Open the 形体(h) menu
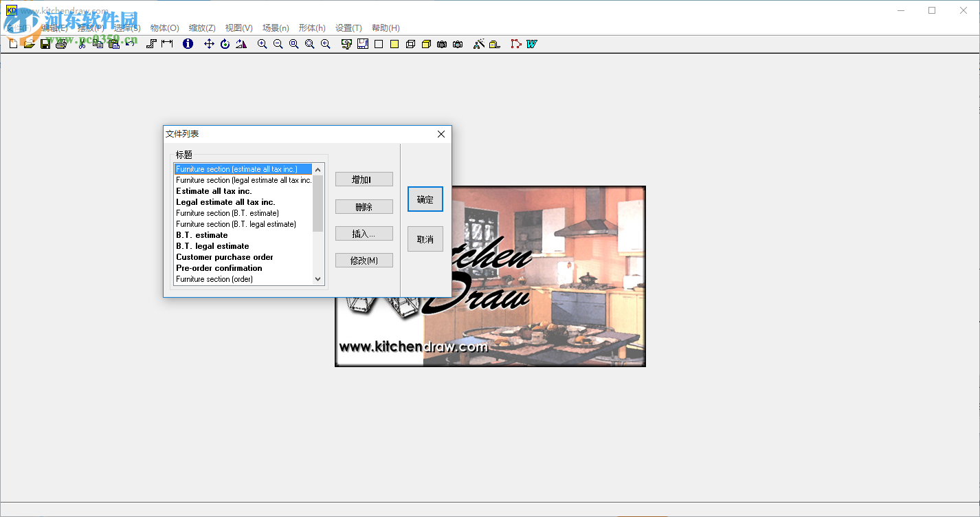 (x=312, y=28)
